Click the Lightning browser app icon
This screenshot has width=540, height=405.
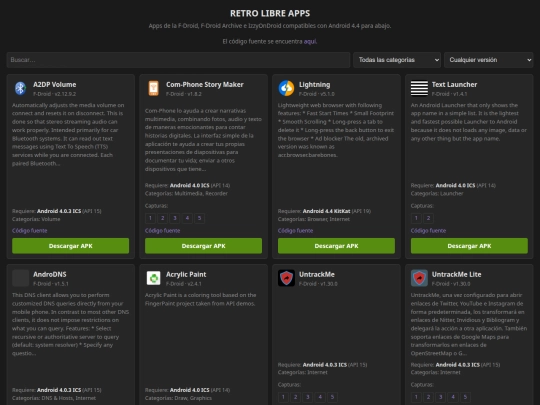click(286, 89)
